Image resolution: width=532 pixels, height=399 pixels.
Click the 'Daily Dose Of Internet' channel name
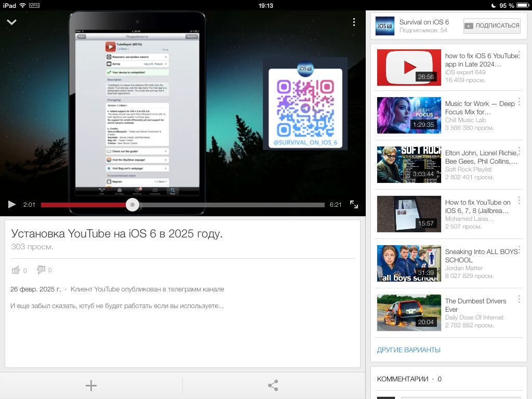pos(474,317)
